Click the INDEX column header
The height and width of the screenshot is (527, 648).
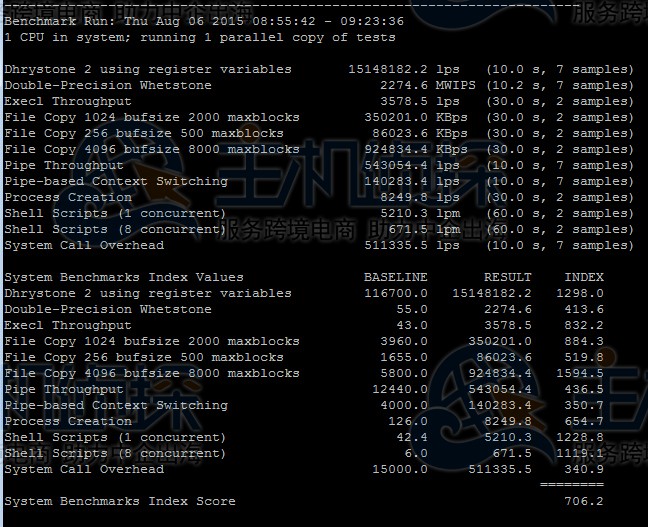[583, 277]
